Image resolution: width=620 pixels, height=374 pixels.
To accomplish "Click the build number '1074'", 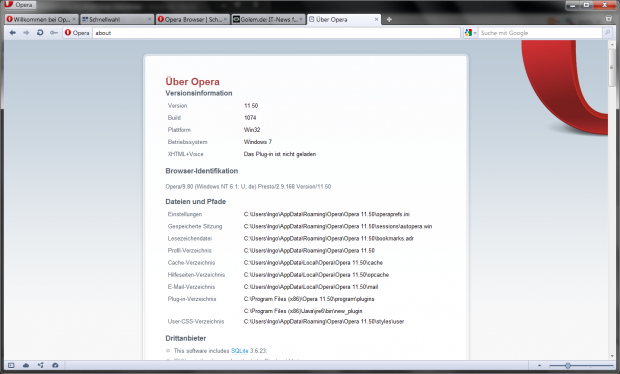I will click(250, 117).
